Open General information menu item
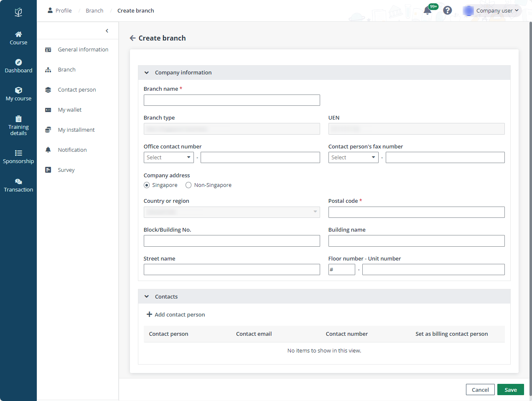Image resolution: width=532 pixels, height=401 pixels. (x=83, y=50)
